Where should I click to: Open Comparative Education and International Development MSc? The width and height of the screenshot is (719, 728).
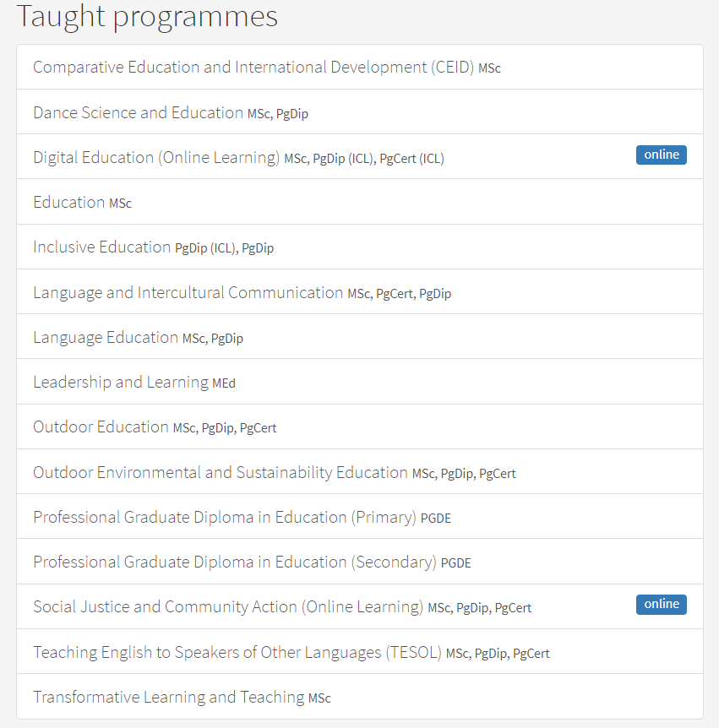[x=254, y=68]
